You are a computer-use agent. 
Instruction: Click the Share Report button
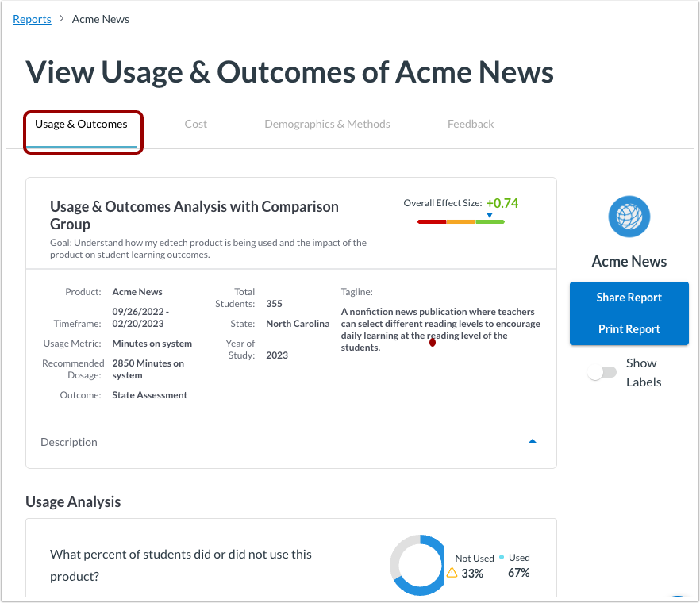coord(629,298)
